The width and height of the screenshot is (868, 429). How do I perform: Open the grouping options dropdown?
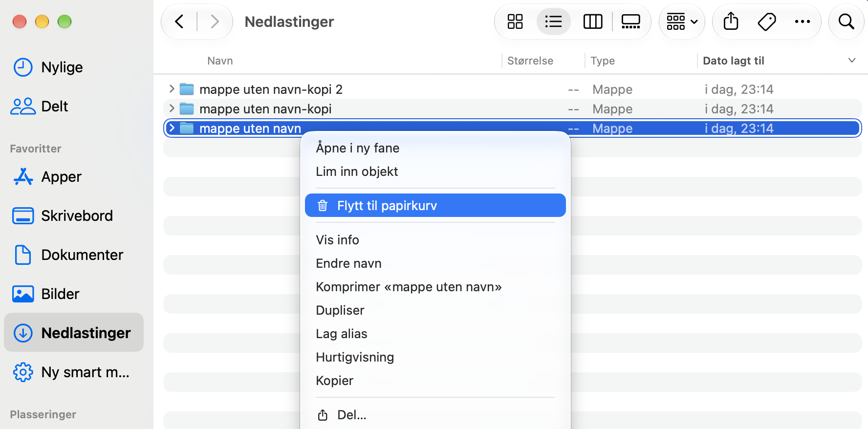[682, 21]
